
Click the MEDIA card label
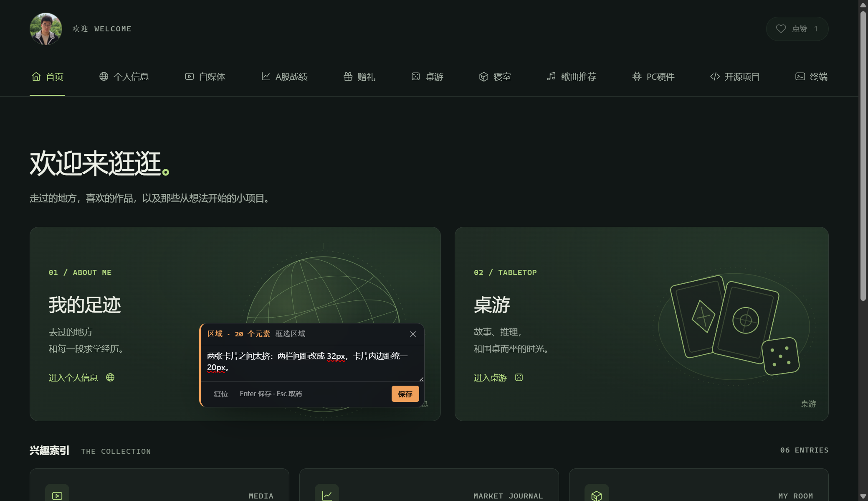pyautogui.click(x=261, y=496)
